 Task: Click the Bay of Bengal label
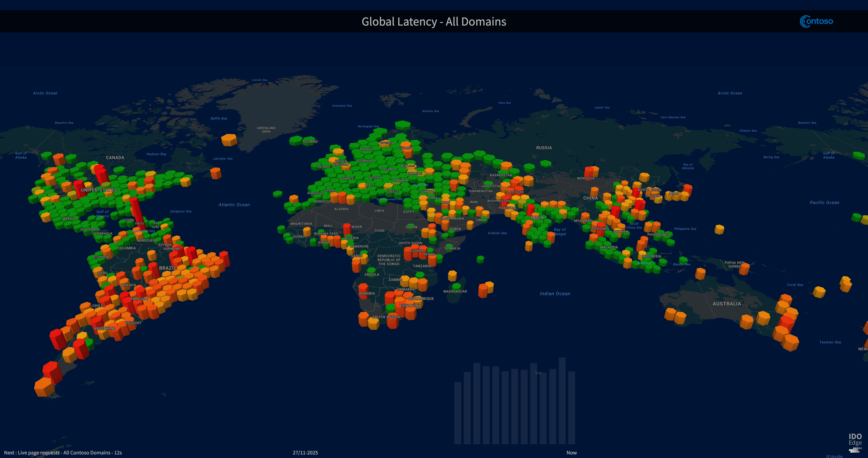[x=560, y=232]
